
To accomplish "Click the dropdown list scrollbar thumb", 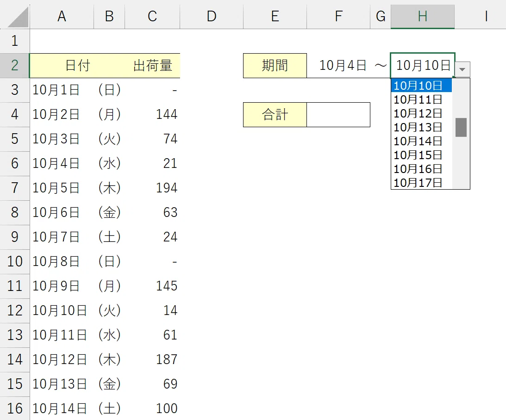I will point(461,127).
